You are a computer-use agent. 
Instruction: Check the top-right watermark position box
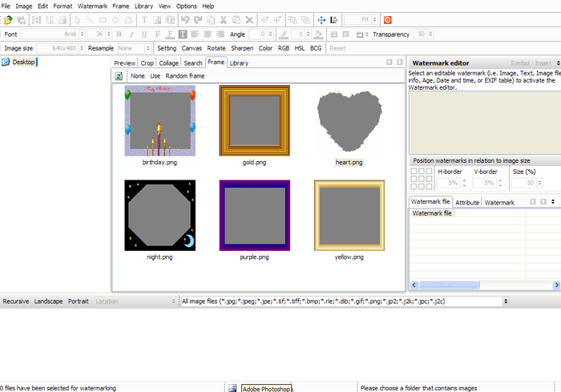(429, 171)
